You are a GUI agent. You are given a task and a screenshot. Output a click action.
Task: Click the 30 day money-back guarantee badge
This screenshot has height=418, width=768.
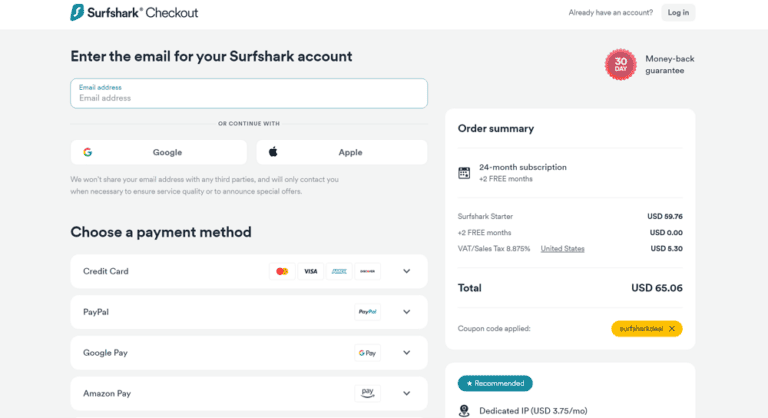[620, 65]
